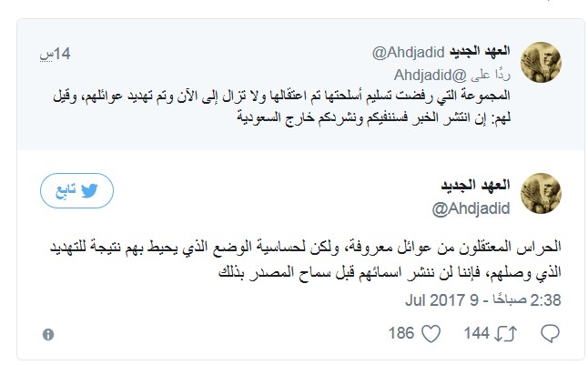Click the @Ahdjadid mention after ردًا على
588x365 pixels.
tap(427, 76)
